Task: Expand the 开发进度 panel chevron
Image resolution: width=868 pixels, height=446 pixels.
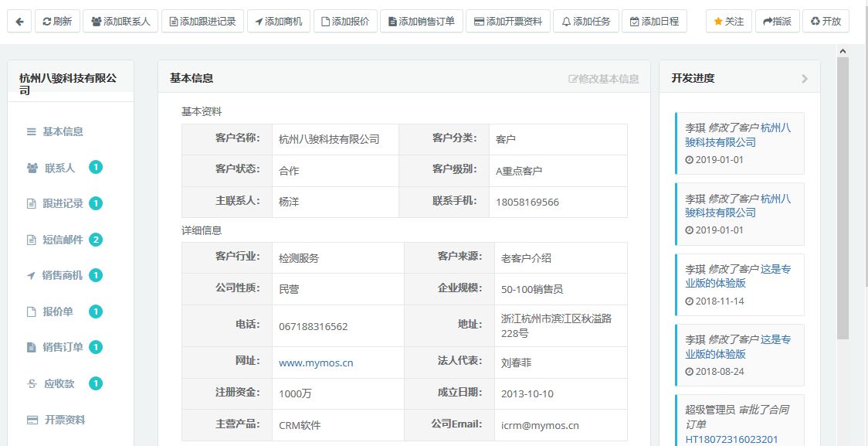Action: click(x=805, y=79)
